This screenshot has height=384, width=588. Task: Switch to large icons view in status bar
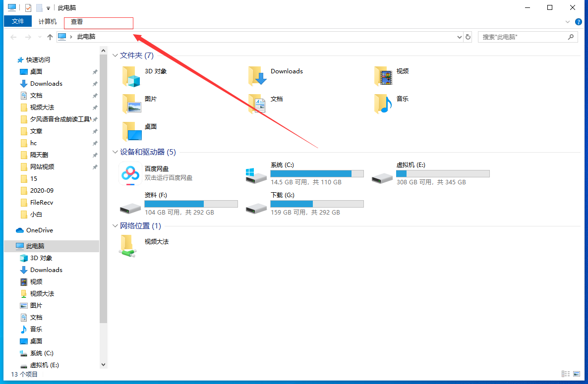click(x=576, y=374)
